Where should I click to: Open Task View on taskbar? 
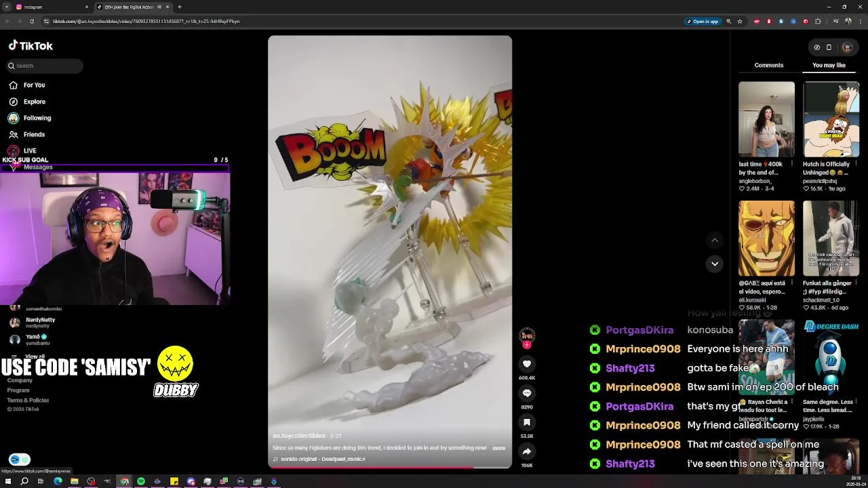click(x=41, y=481)
